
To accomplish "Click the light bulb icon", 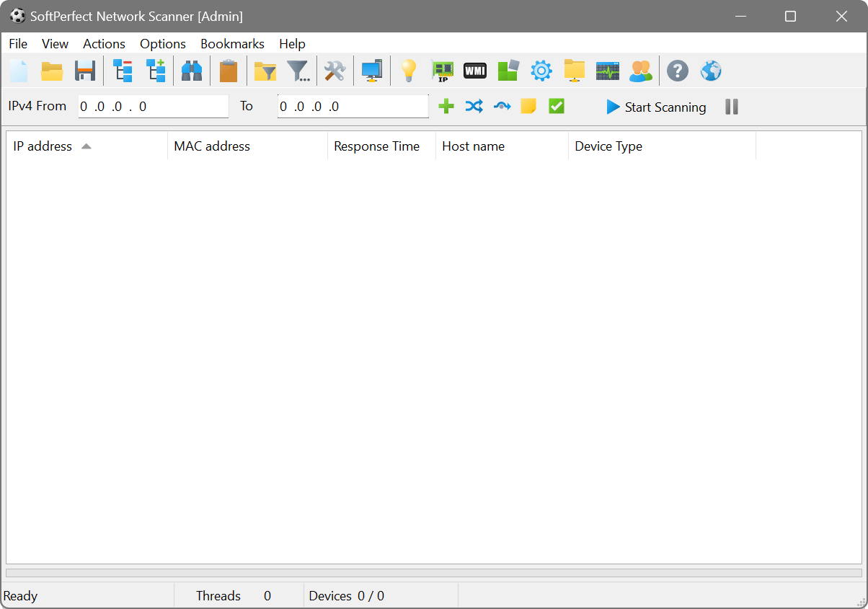I will pyautogui.click(x=409, y=71).
